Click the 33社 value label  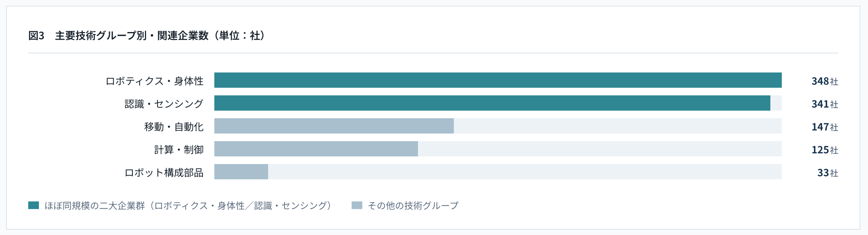tap(828, 172)
